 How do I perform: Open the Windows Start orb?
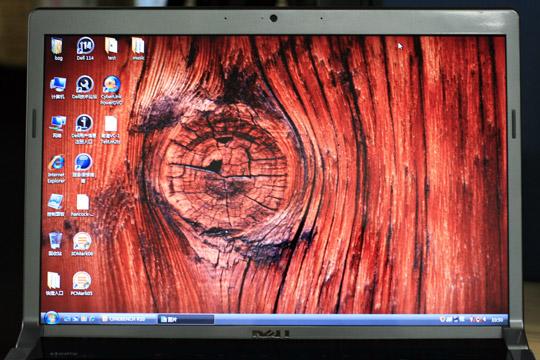(51, 318)
